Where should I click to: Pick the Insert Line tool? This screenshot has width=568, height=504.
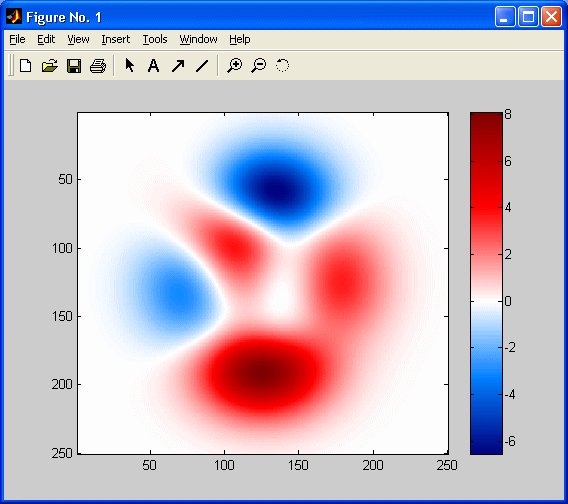point(202,66)
